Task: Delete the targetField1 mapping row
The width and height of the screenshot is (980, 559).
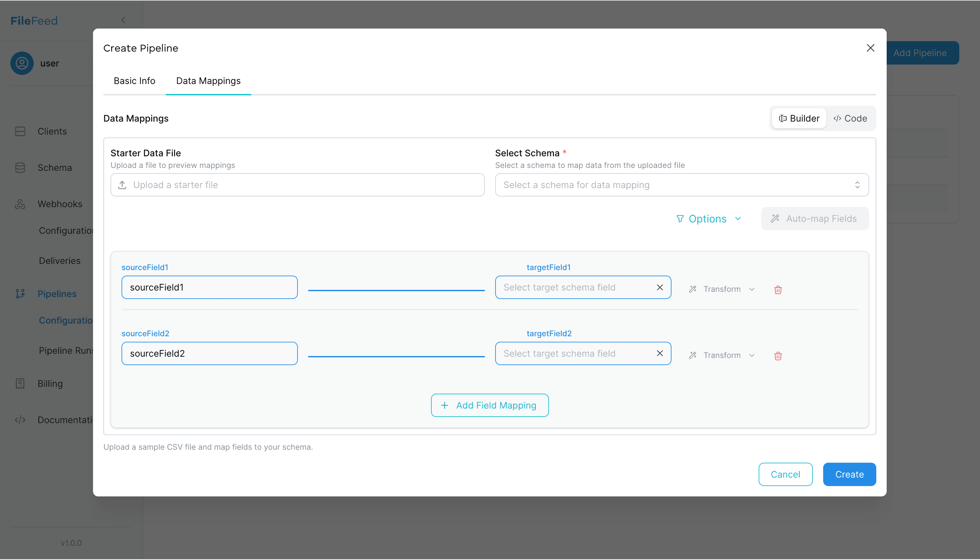Action: [x=778, y=290]
